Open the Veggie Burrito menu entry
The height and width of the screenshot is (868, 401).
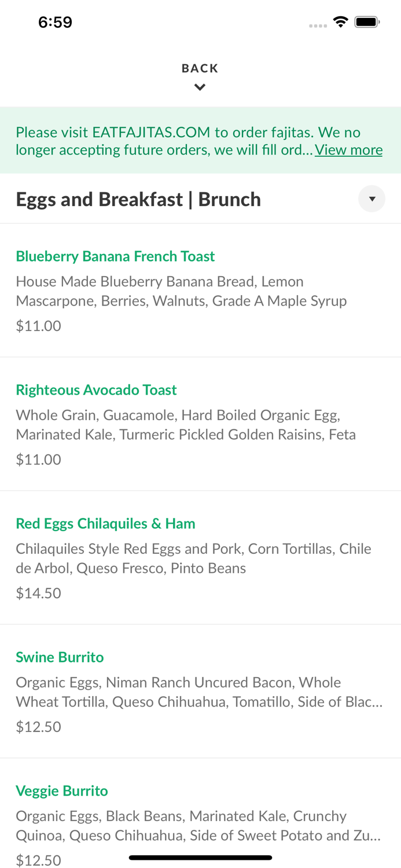[x=62, y=790]
